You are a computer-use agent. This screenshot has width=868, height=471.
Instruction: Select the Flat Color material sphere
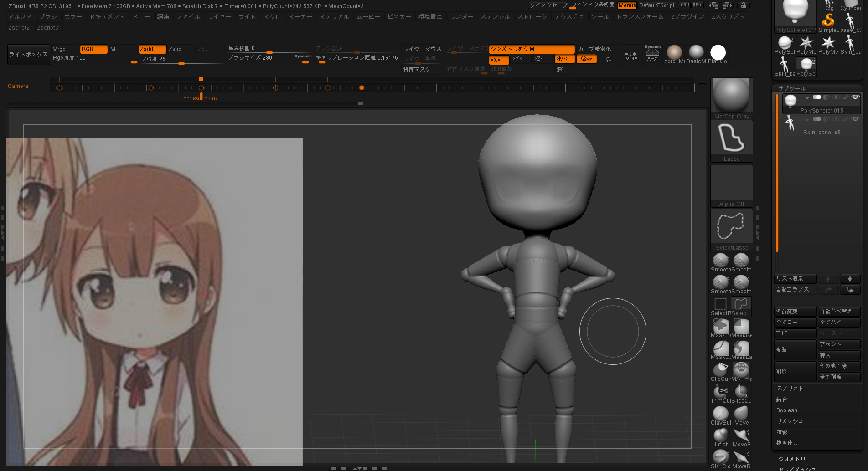point(718,53)
